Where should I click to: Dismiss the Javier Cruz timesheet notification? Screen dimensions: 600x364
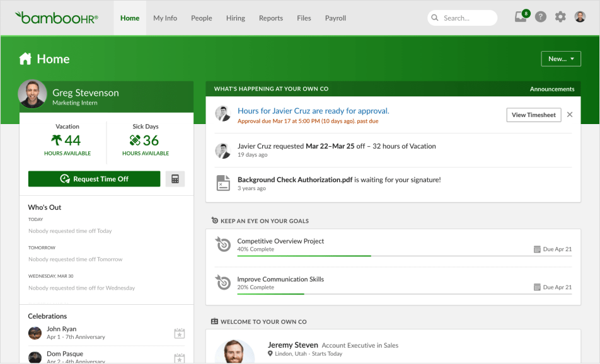570,115
